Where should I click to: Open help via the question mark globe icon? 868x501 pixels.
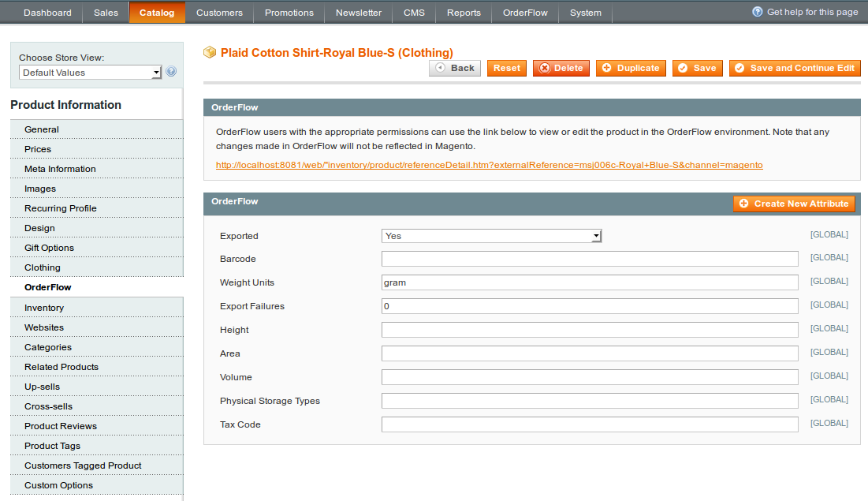756,12
